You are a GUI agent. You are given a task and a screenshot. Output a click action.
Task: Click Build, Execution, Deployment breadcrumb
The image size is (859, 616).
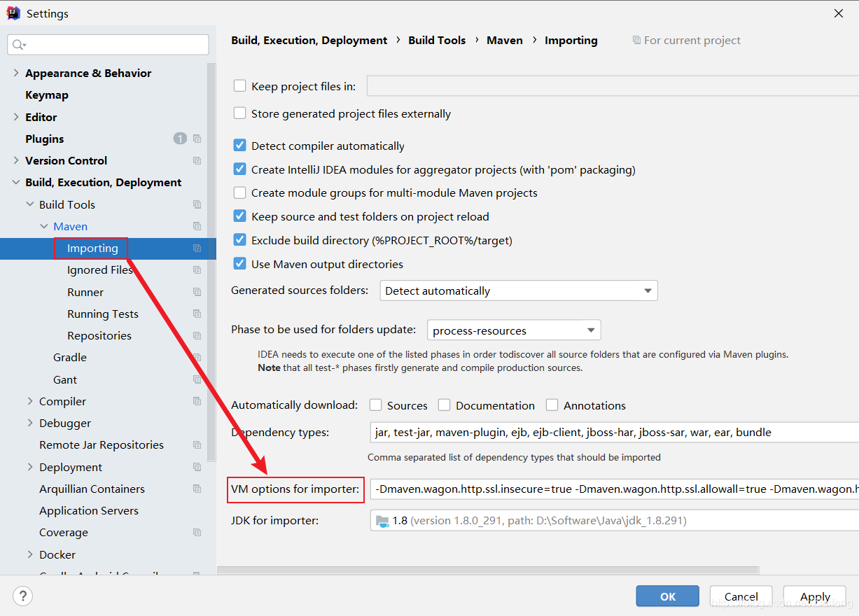pos(309,41)
